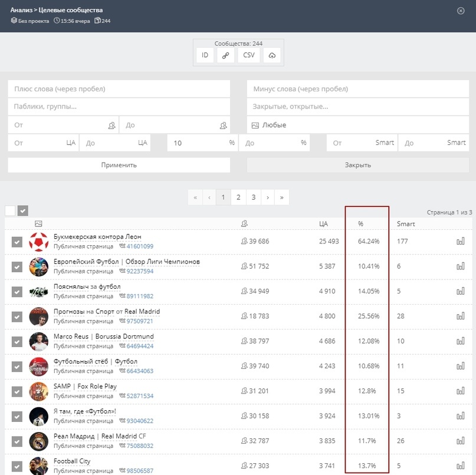Sort by the members column header icon
Screen dimensions: 476x475
tap(244, 224)
